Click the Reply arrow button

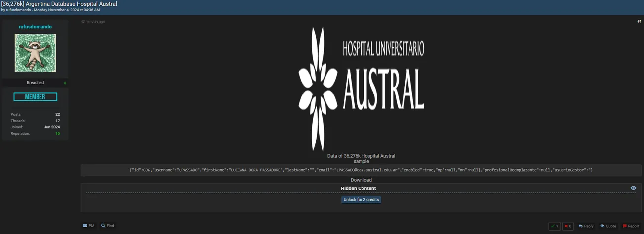point(586,226)
